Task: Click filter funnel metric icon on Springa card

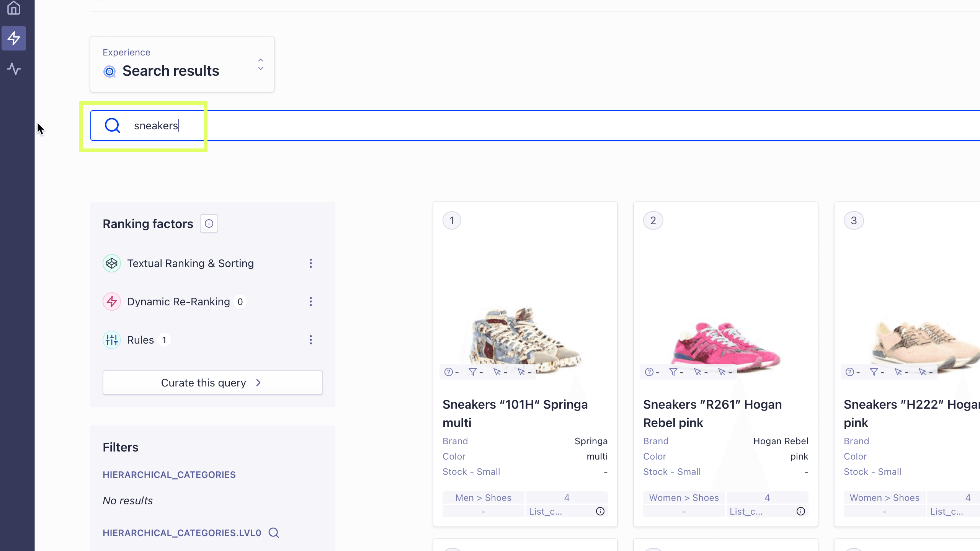Action: click(x=473, y=372)
